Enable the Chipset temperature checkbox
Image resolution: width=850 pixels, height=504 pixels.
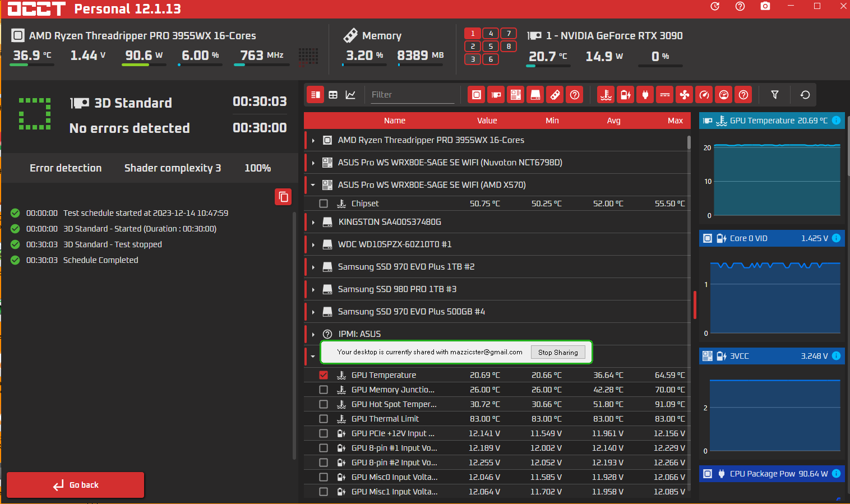(x=324, y=204)
